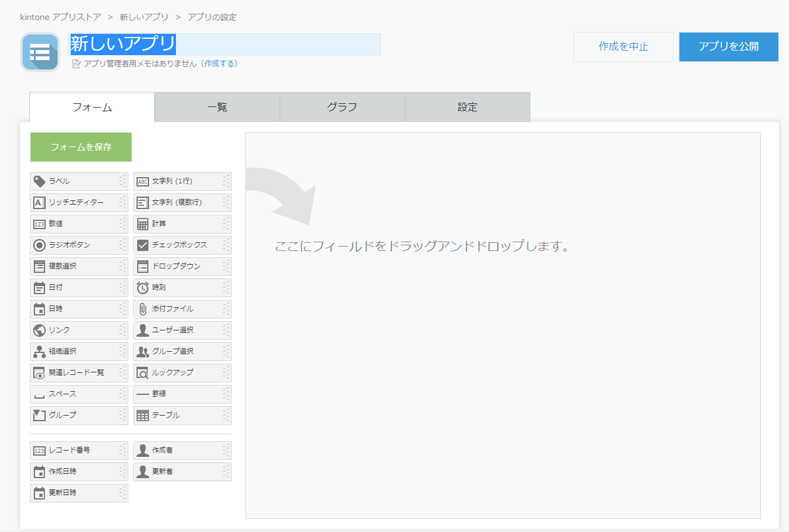
Task: Select the チェックボックス field item
Action: (x=182, y=245)
